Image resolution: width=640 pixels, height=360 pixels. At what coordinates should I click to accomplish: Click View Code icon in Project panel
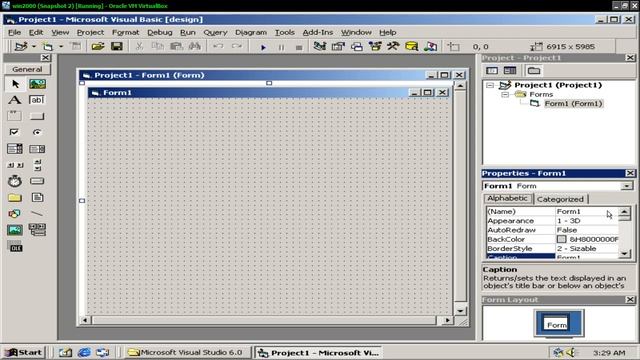pos(492,71)
